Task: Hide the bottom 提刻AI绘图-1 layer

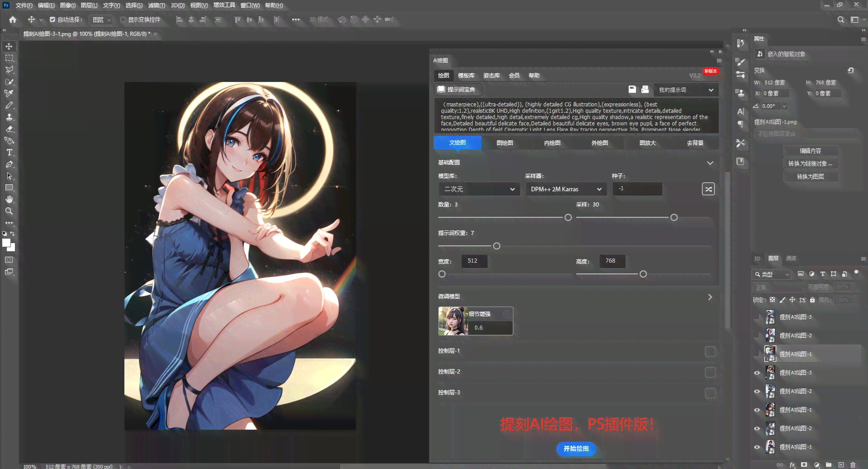Action: pyautogui.click(x=757, y=447)
